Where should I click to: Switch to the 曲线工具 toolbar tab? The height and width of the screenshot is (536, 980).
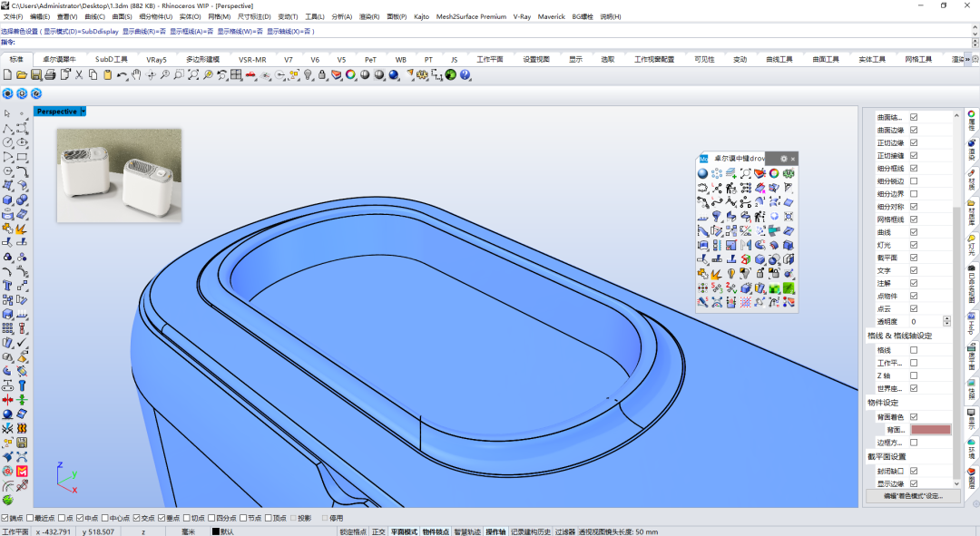click(779, 59)
